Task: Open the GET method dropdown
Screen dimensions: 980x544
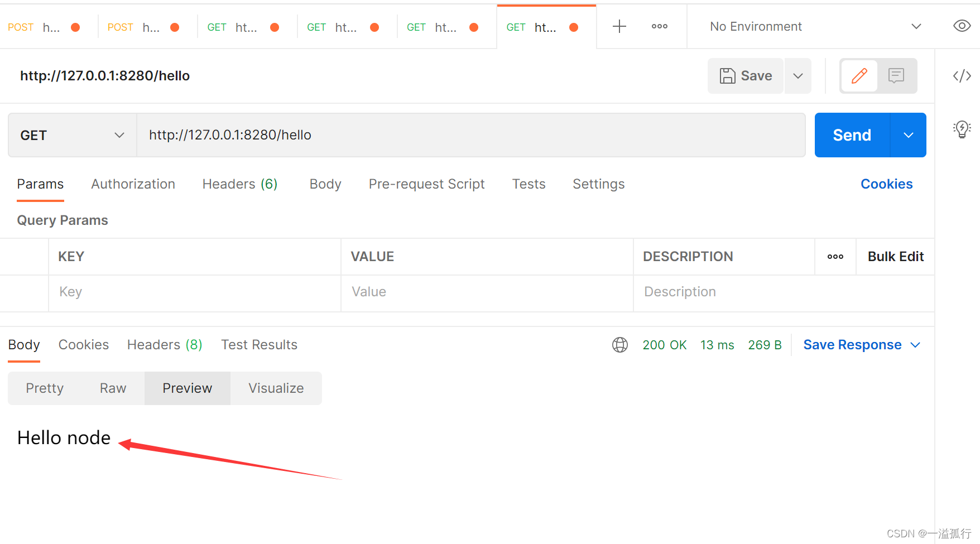Action: click(x=73, y=135)
